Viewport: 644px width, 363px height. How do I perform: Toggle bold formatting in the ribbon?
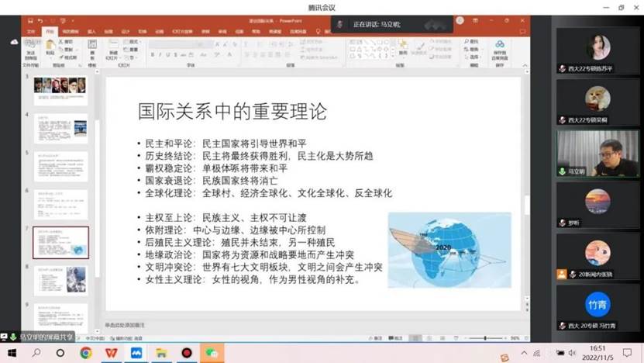pos(153,54)
